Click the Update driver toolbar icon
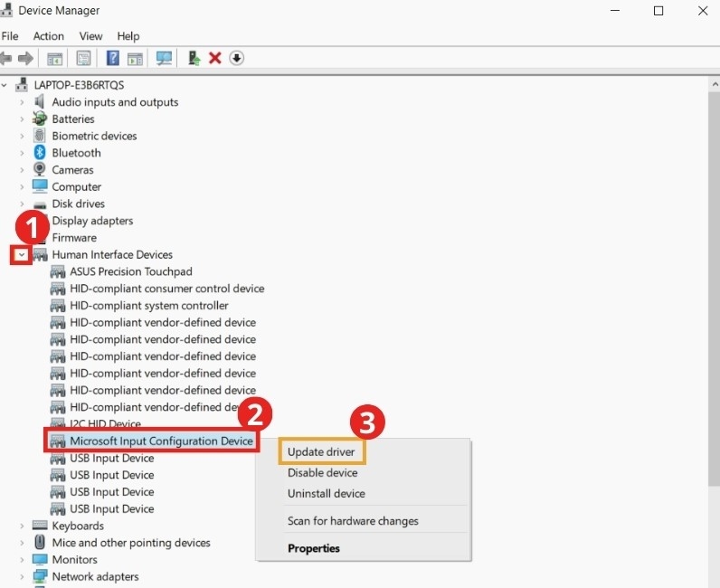The height and width of the screenshot is (588, 720). pyautogui.click(x=194, y=58)
